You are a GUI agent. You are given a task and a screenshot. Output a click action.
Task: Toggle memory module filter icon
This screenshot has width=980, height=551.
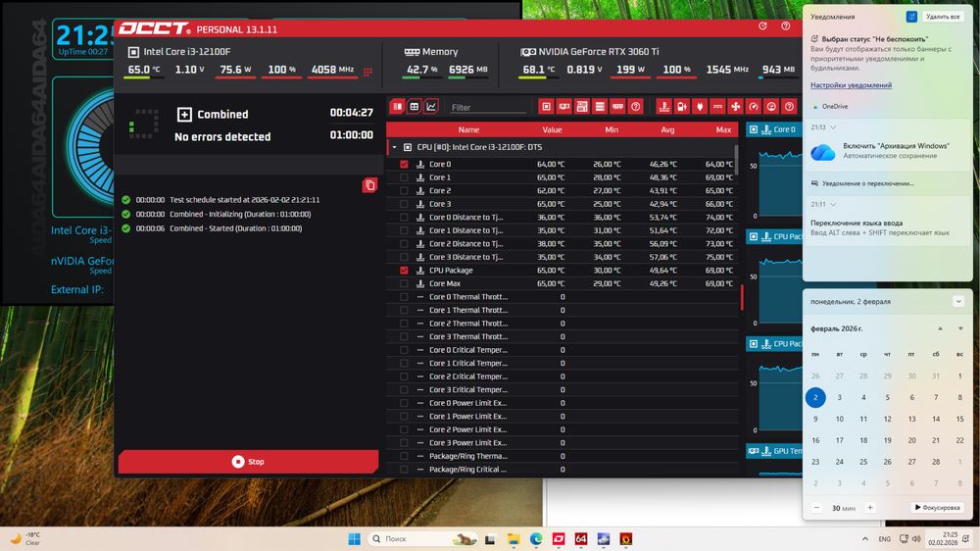(x=617, y=107)
